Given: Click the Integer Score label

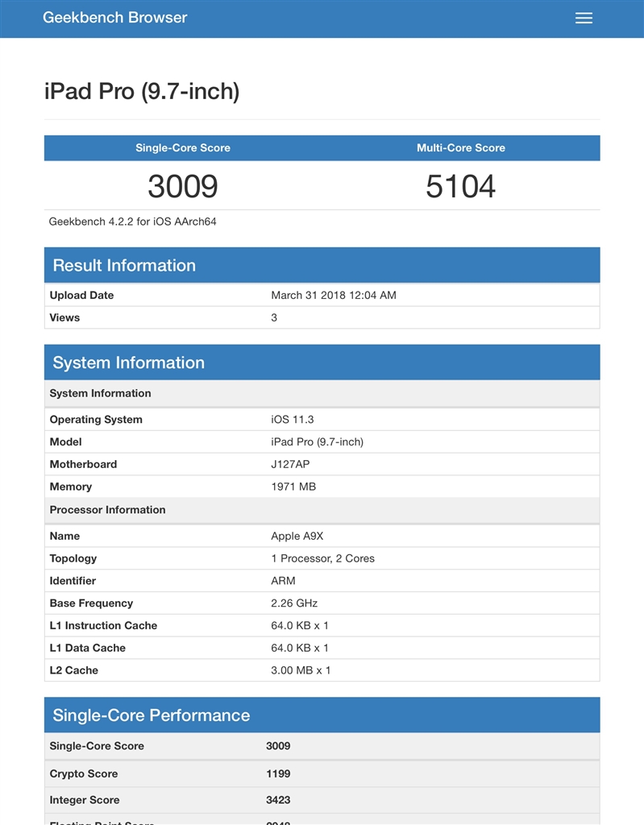Looking at the screenshot, I should pyautogui.click(x=85, y=800).
